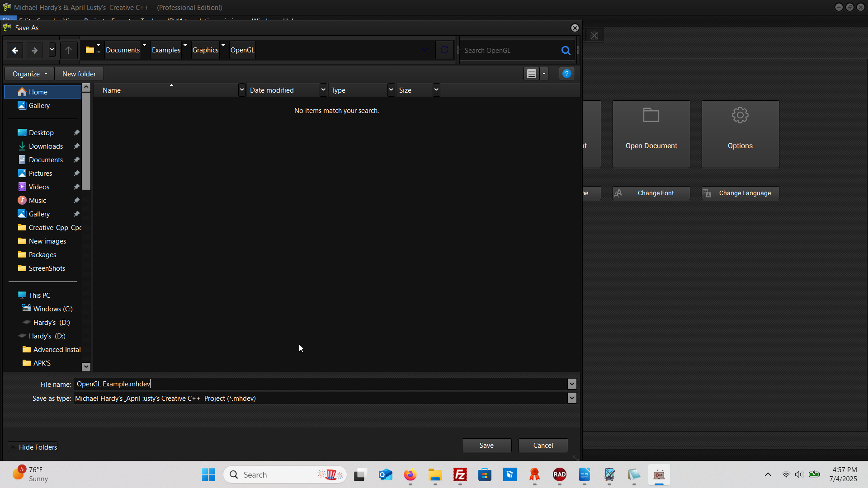Open FileZilla from taskbar
The width and height of the screenshot is (868, 488).
click(x=460, y=474)
